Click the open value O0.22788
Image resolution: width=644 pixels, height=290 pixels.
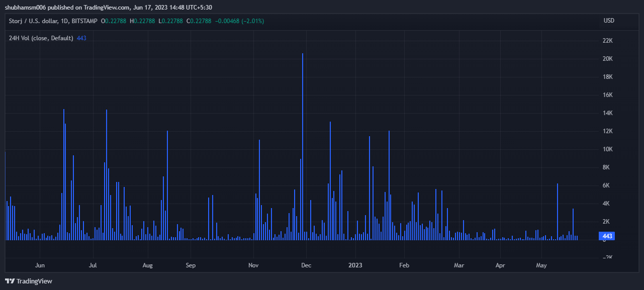pyautogui.click(x=115, y=21)
